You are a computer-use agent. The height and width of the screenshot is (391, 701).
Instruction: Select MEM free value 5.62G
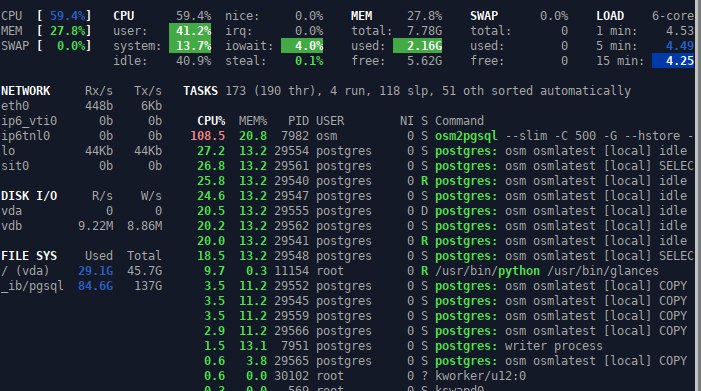point(424,61)
